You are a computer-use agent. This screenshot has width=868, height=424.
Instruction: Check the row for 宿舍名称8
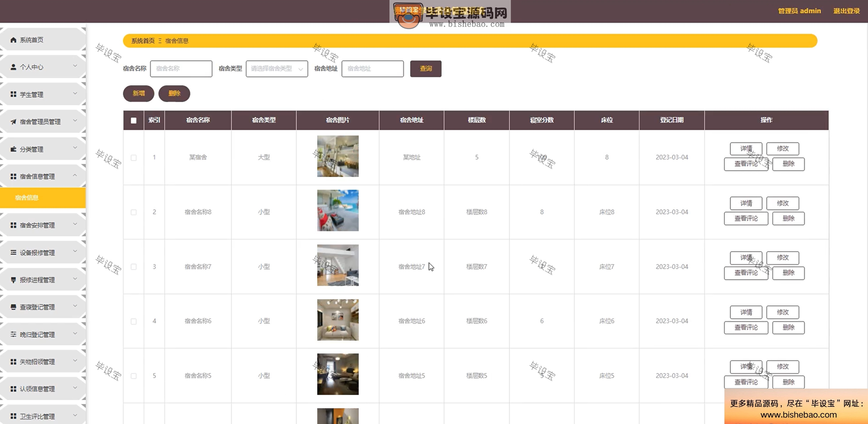click(133, 212)
